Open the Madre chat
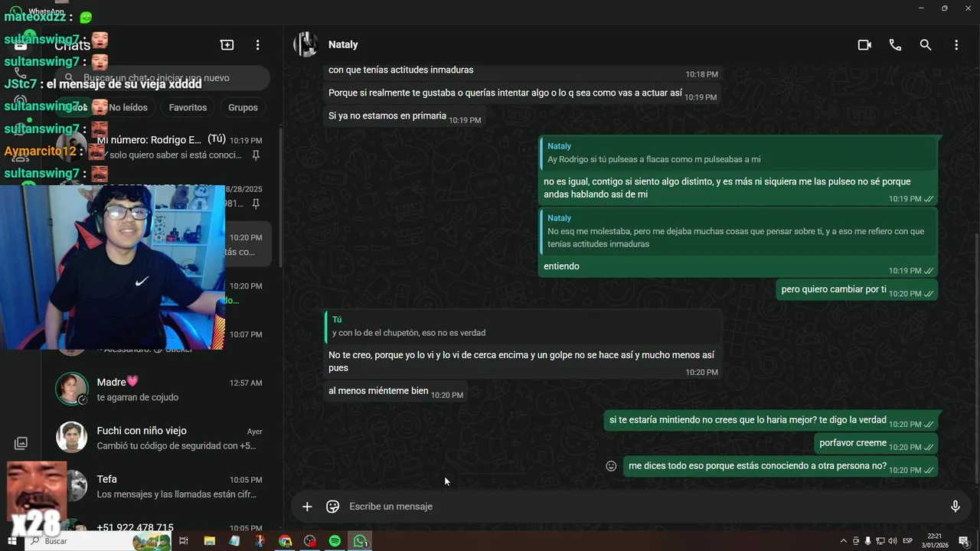Screen dimensions: 980x551 162,390
